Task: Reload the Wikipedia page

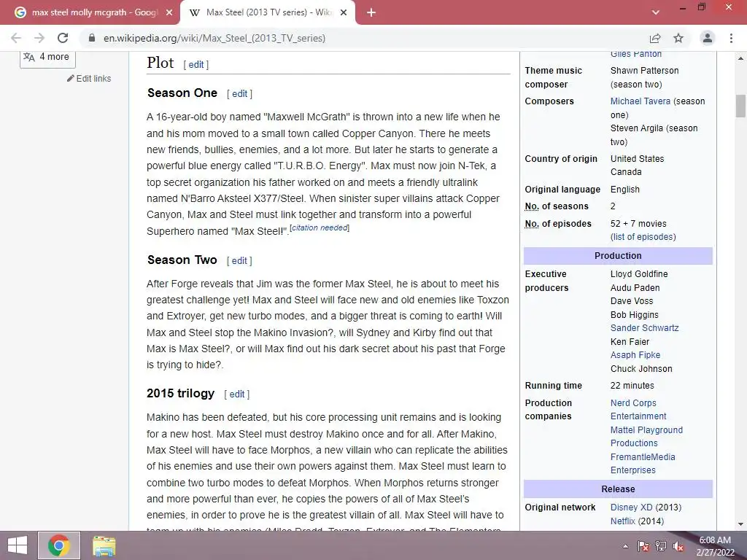Action: point(63,38)
